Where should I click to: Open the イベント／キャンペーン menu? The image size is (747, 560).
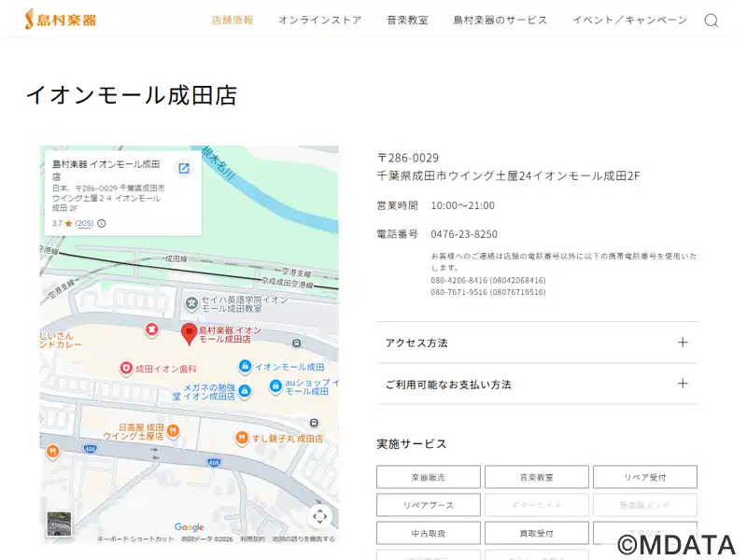(x=629, y=20)
